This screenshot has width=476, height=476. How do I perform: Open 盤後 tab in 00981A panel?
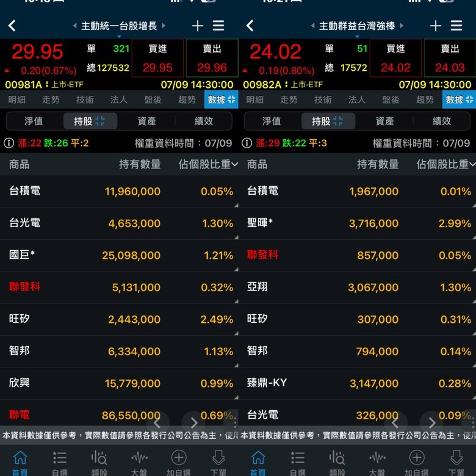153,99
